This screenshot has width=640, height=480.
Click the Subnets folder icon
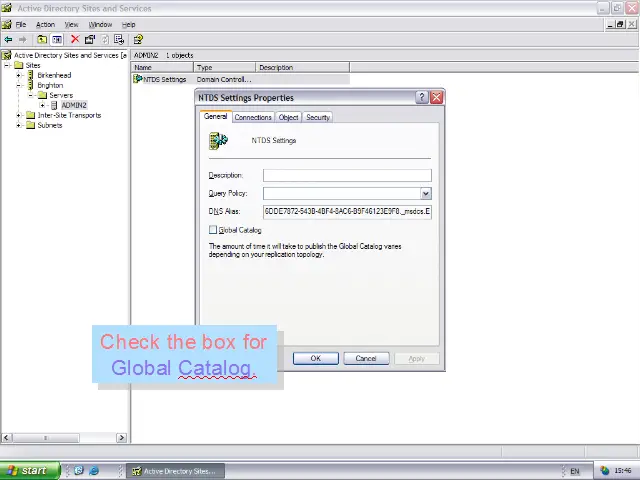[31, 125]
